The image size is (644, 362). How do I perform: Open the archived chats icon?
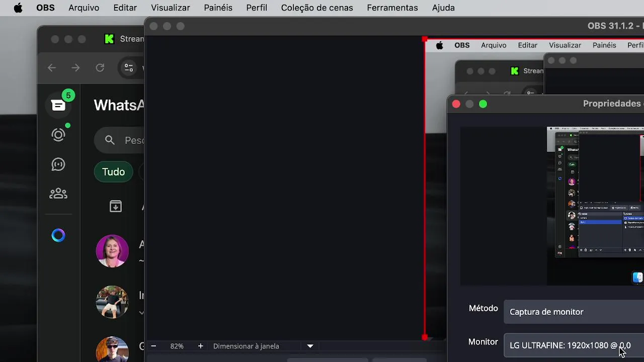tap(116, 206)
